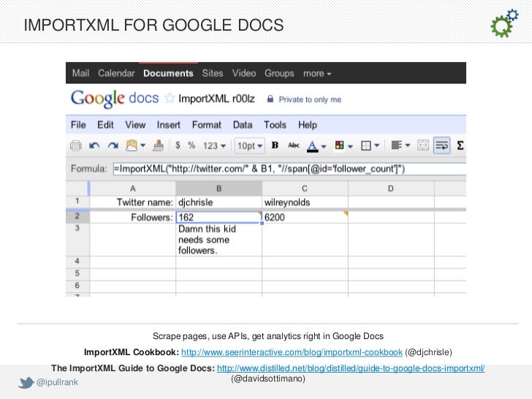The height and width of the screenshot is (399, 532).
Task: Click the merge cells icon
Action: [x=422, y=145]
